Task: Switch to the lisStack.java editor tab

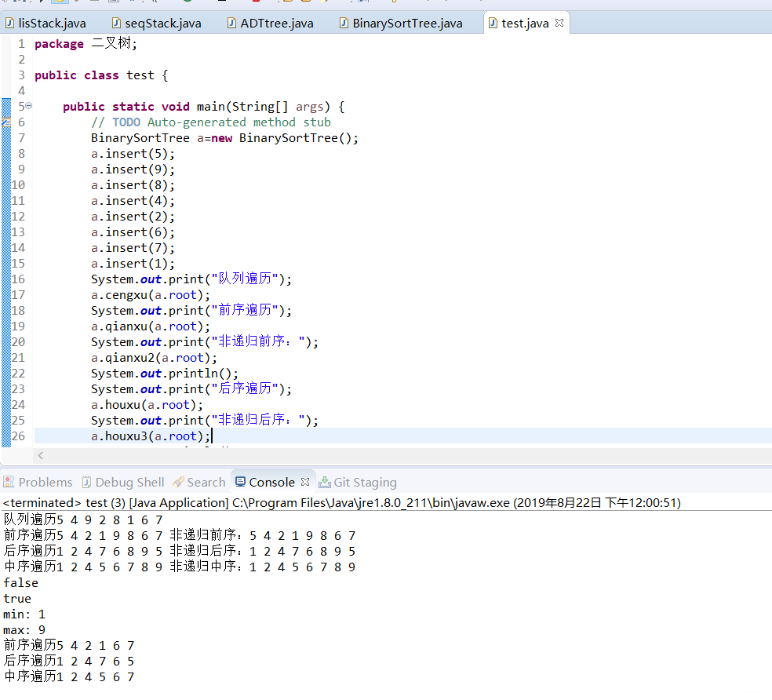Action: tap(46, 24)
